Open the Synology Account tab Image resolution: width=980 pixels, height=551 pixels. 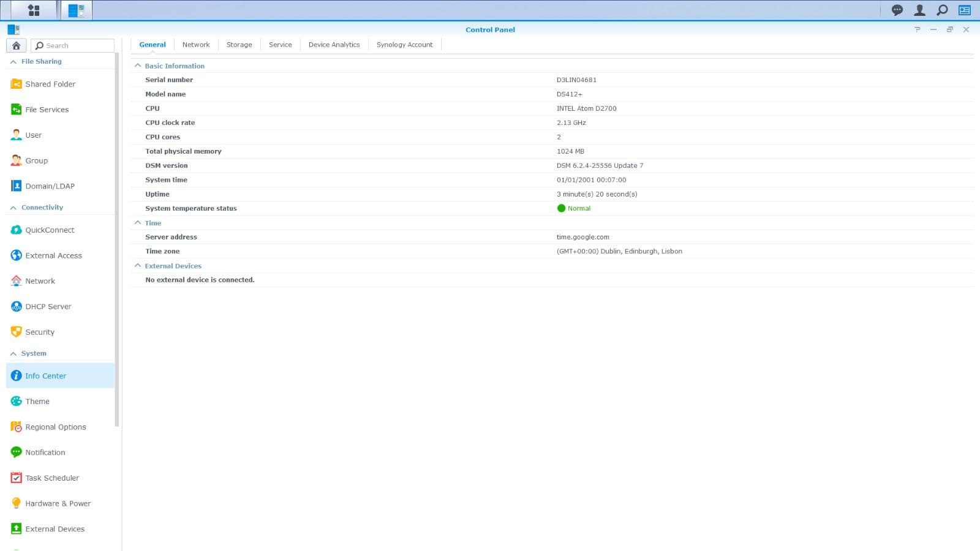[404, 44]
